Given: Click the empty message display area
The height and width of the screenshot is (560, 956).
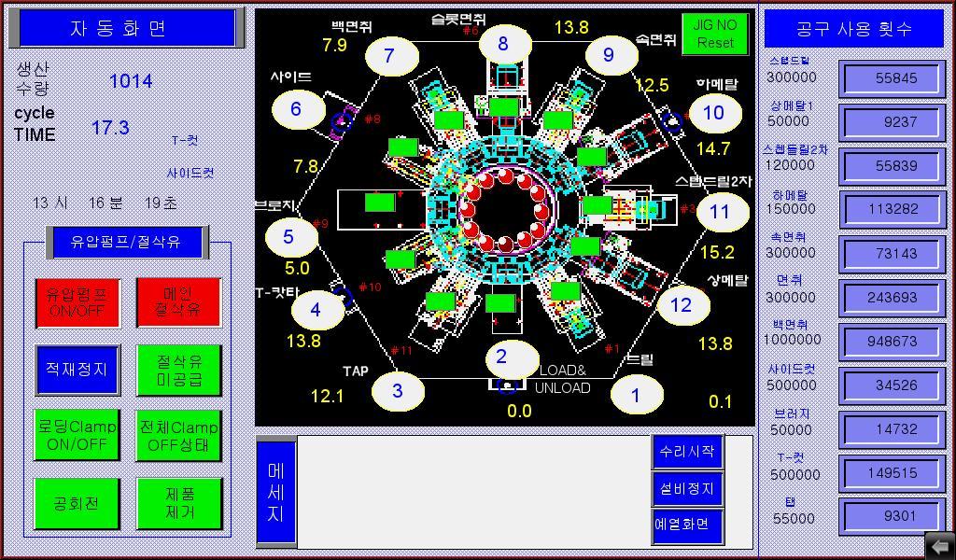Looking at the screenshot, I should (x=474, y=491).
